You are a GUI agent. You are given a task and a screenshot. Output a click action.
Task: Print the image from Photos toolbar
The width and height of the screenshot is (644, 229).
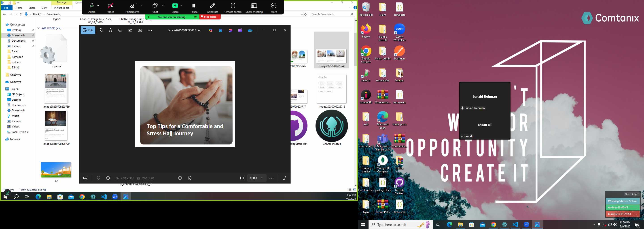(120, 30)
